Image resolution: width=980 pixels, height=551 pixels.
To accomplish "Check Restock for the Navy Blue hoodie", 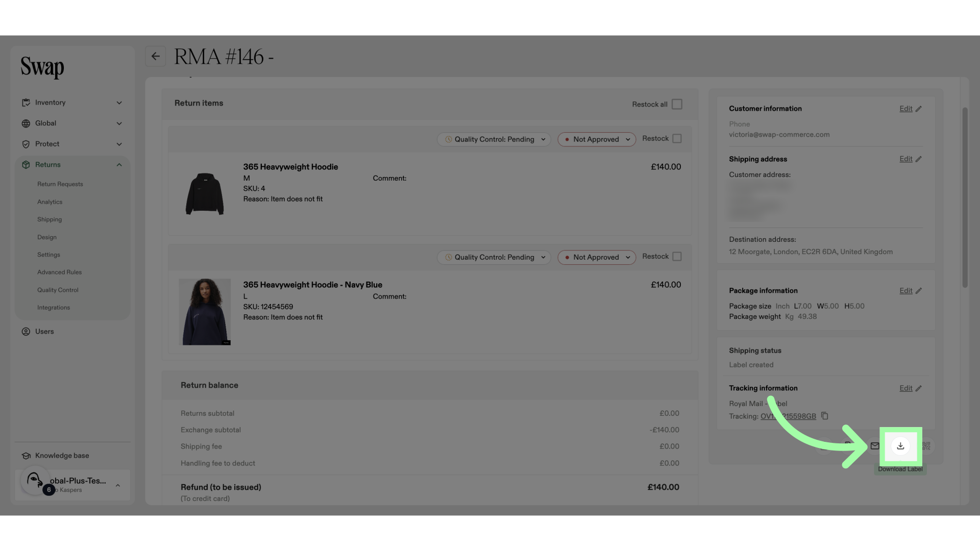I will click(x=677, y=257).
